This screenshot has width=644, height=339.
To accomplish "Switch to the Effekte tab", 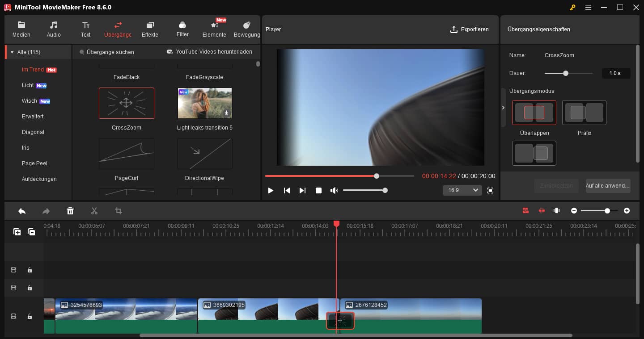I will pyautogui.click(x=150, y=29).
